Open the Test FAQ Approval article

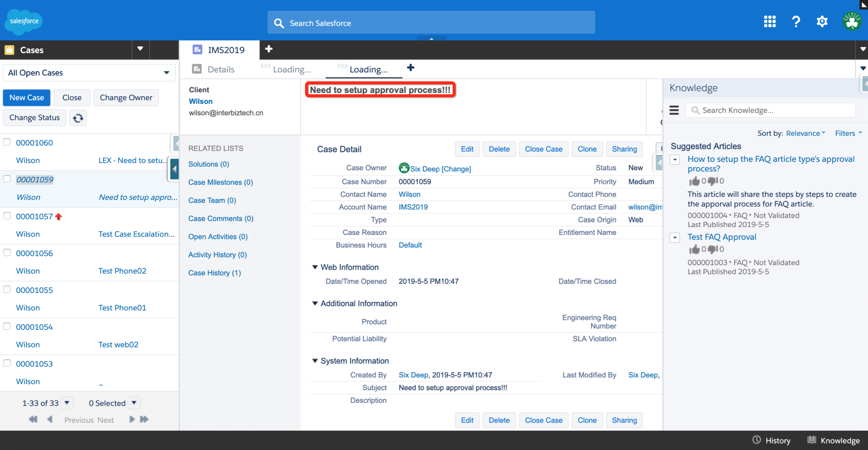(722, 237)
